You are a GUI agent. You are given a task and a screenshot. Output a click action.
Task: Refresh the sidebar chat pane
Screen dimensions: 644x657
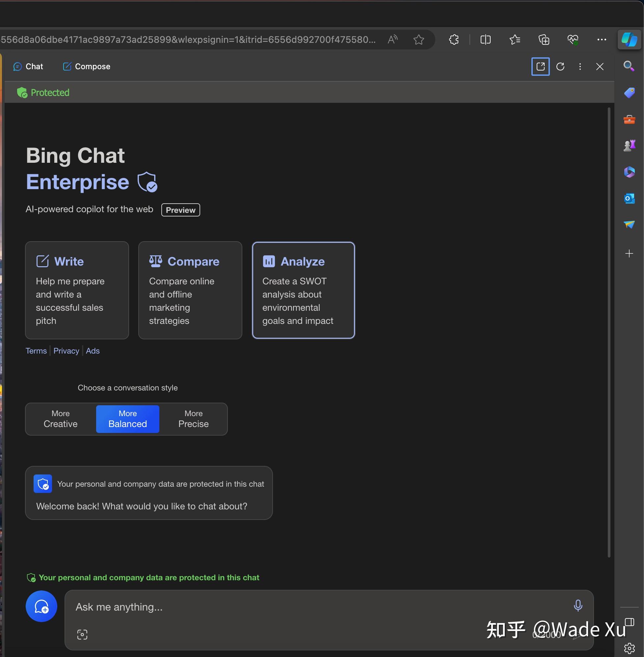tap(560, 66)
